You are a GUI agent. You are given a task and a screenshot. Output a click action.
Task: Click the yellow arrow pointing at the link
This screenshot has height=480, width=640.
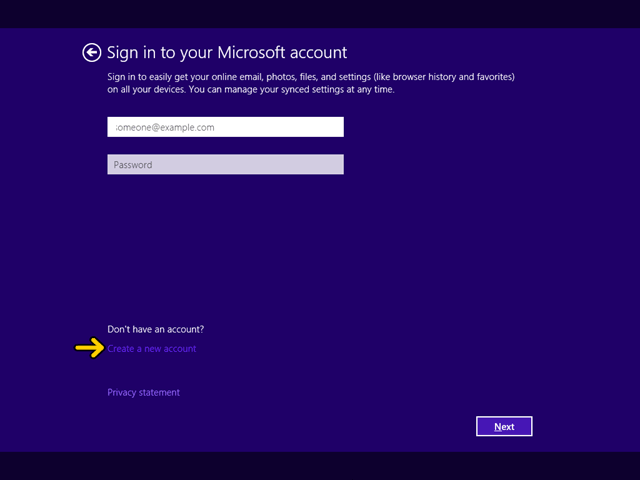coord(90,348)
